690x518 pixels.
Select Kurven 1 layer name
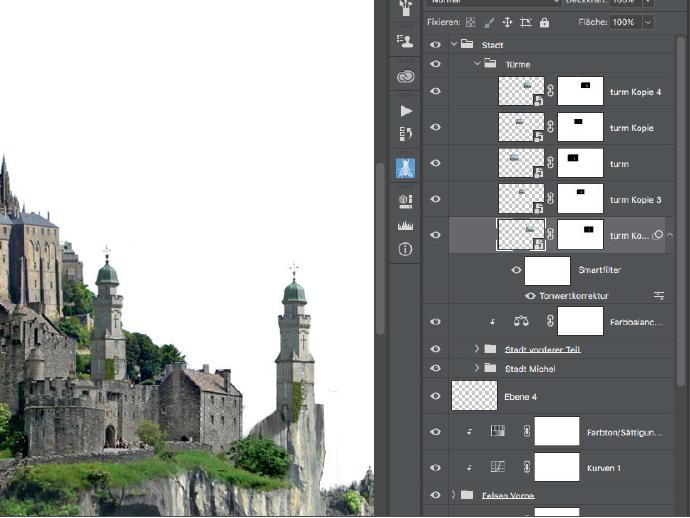[x=604, y=468]
